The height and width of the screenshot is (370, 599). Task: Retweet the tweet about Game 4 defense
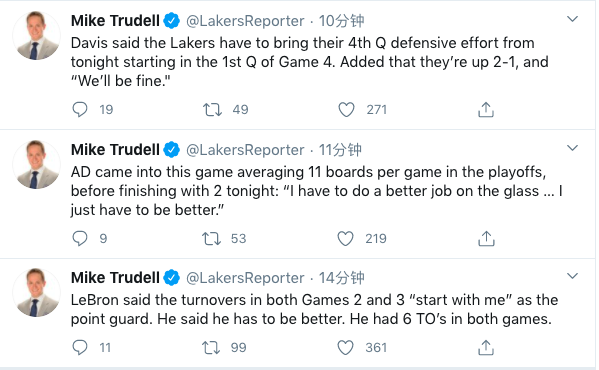coord(212,110)
